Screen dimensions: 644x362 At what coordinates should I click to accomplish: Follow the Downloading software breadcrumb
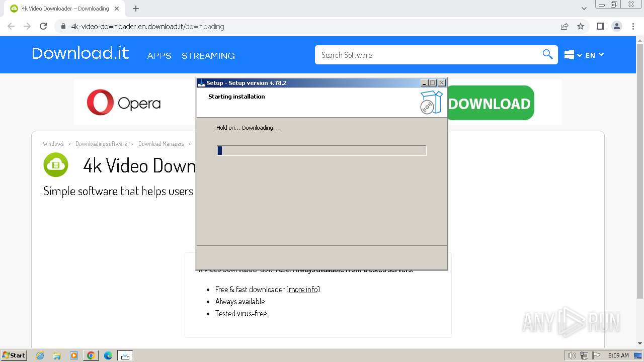101,144
